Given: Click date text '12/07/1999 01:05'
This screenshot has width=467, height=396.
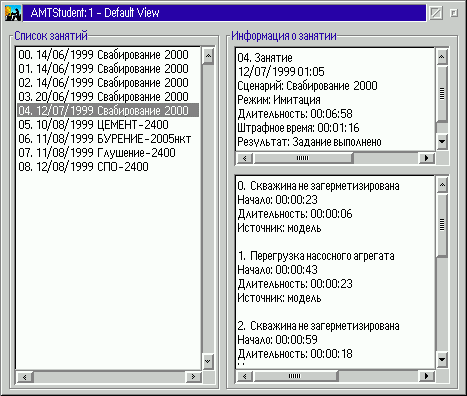Looking at the screenshot, I should [x=281, y=72].
